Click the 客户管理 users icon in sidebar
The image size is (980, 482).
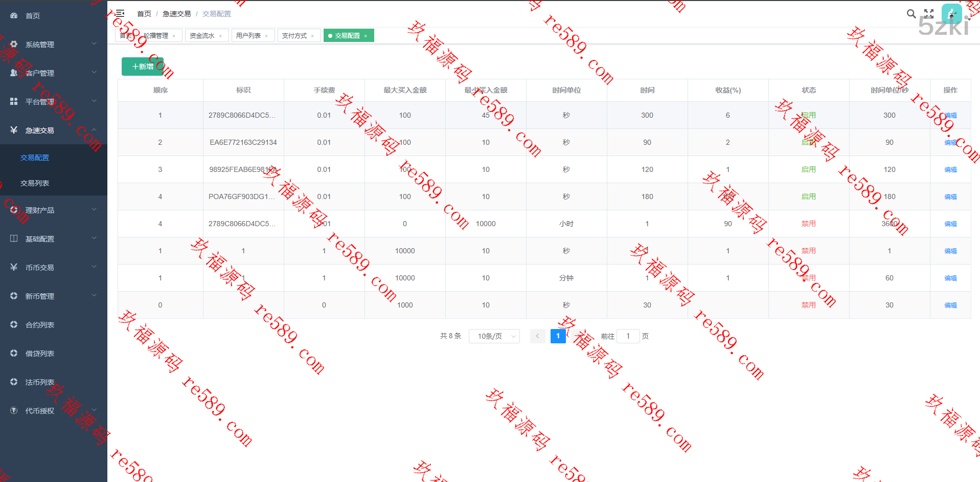[14, 73]
